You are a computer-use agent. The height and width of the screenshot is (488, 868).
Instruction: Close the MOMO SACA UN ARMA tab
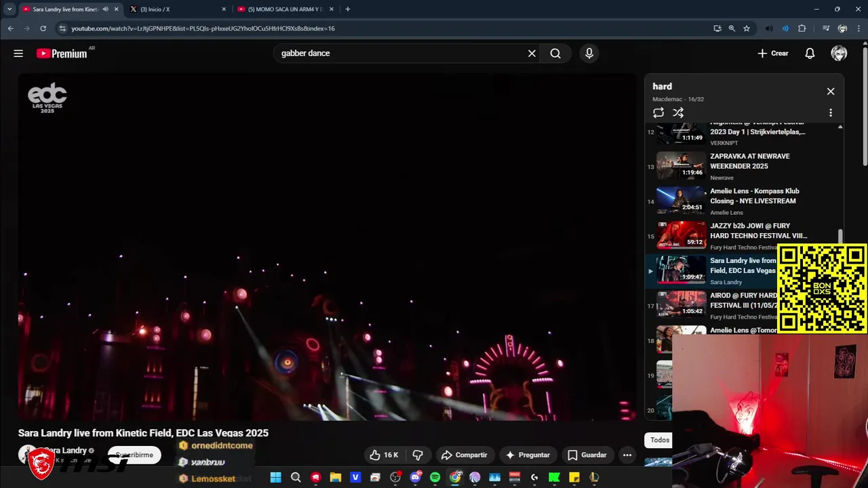(x=332, y=9)
